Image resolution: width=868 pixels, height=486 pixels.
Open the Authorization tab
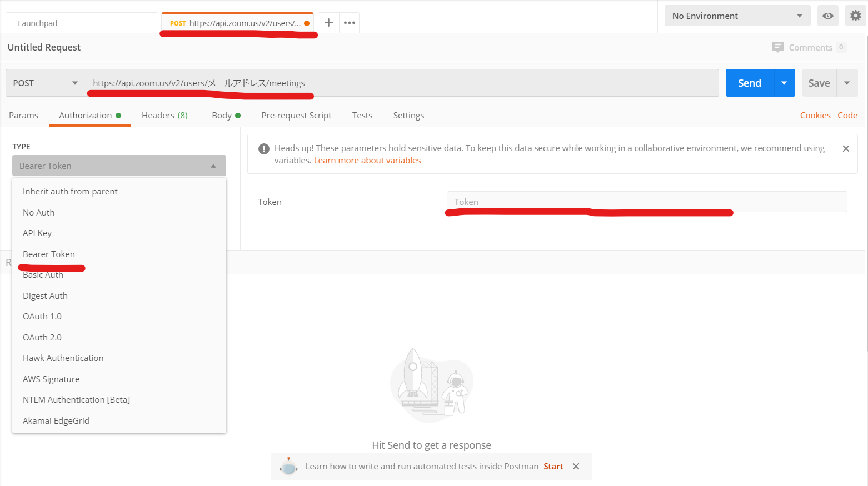point(90,115)
